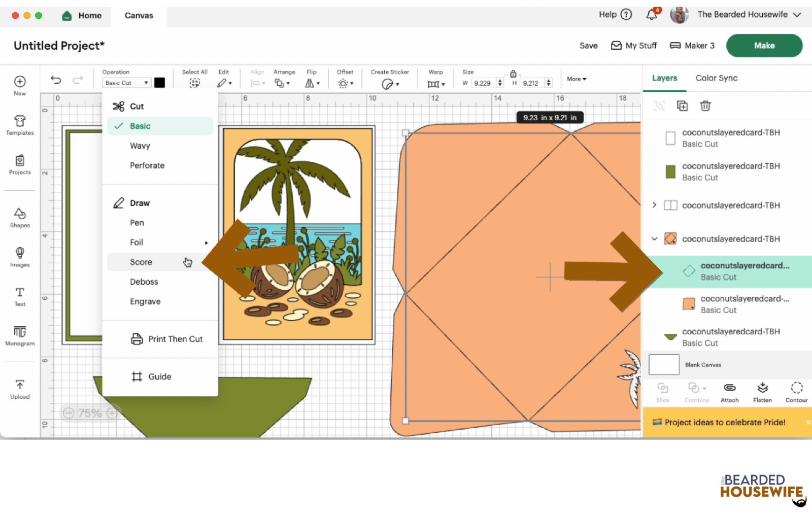Click the black operation color swatch

[159, 83]
